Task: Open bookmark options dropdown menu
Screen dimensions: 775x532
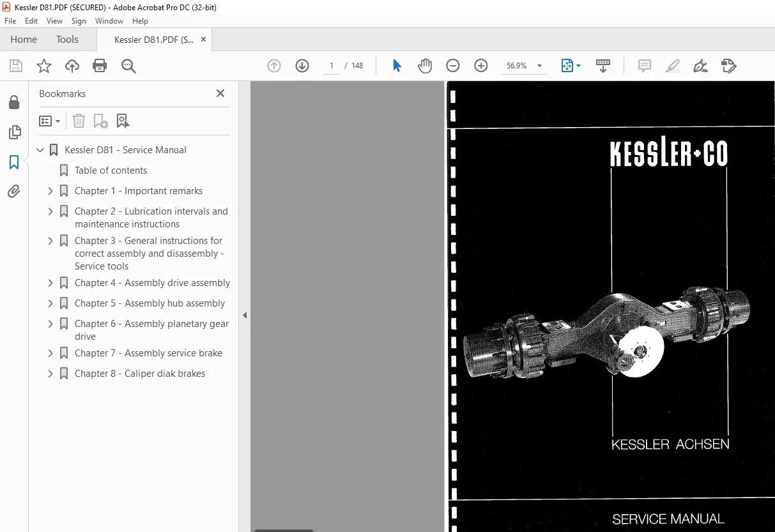Action: [49, 121]
